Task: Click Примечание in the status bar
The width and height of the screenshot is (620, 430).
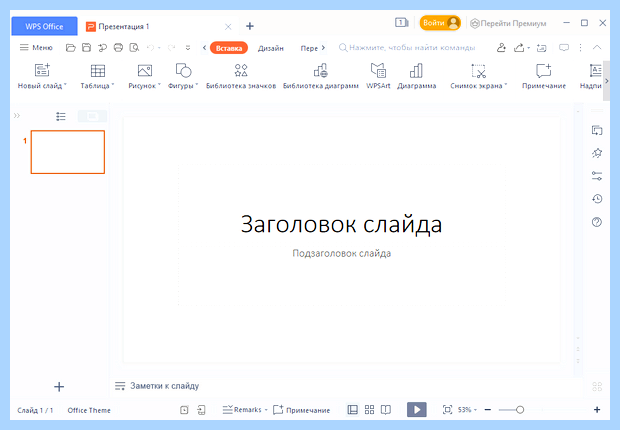Action: click(302, 410)
